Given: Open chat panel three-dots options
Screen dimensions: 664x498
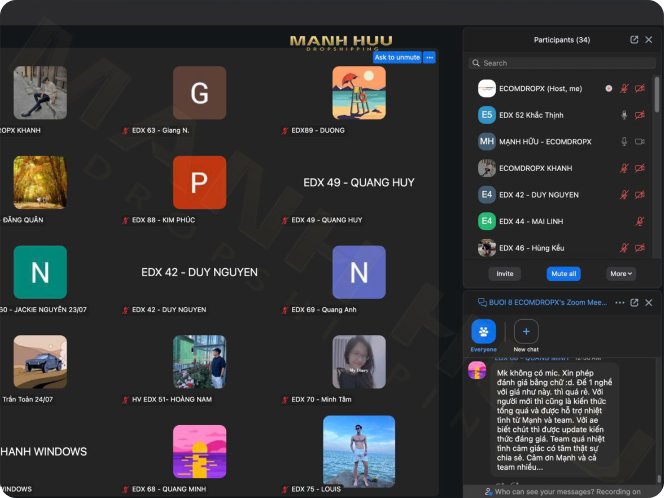Looking at the screenshot, I should pyautogui.click(x=619, y=302).
